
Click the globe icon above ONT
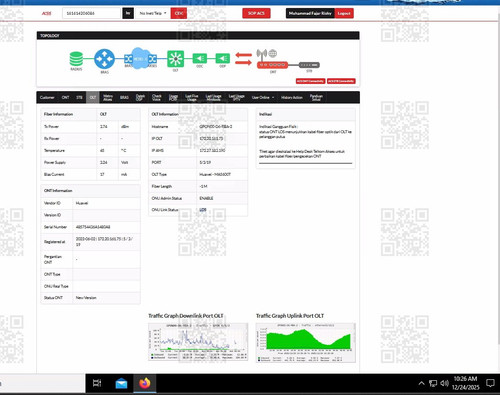point(273,53)
